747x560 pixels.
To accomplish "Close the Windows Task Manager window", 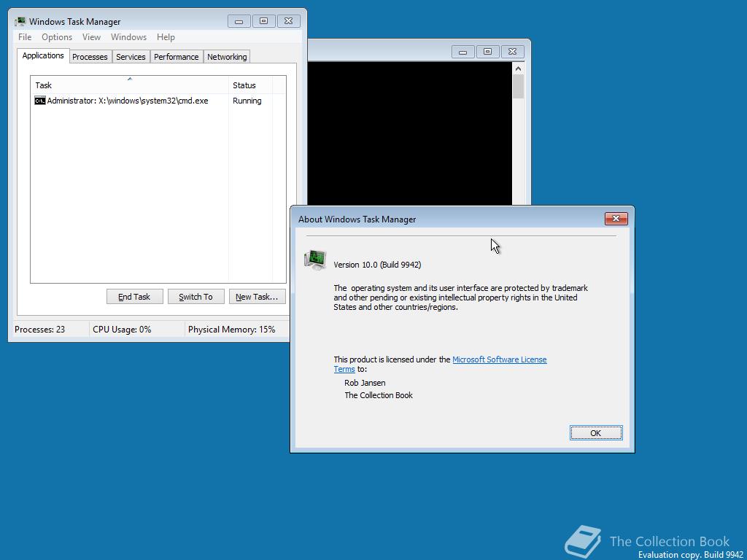I will point(289,21).
